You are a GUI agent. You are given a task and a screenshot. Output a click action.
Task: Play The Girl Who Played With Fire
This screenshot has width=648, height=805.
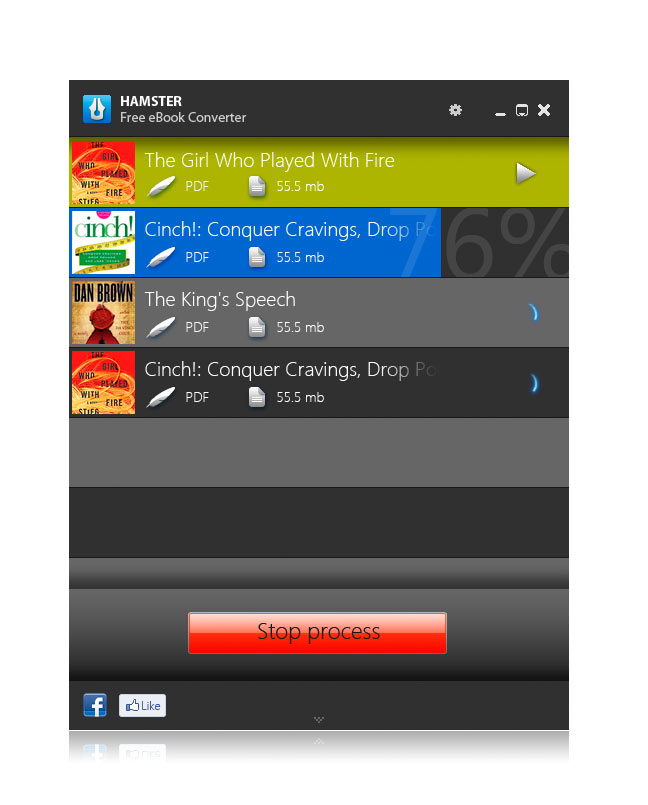[525, 173]
